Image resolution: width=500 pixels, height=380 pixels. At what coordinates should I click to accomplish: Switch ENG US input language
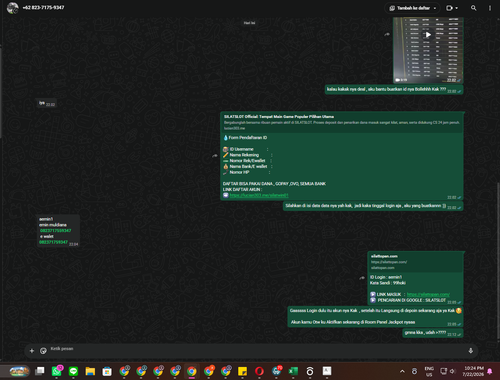pyautogui.click(x=429, y=371)
